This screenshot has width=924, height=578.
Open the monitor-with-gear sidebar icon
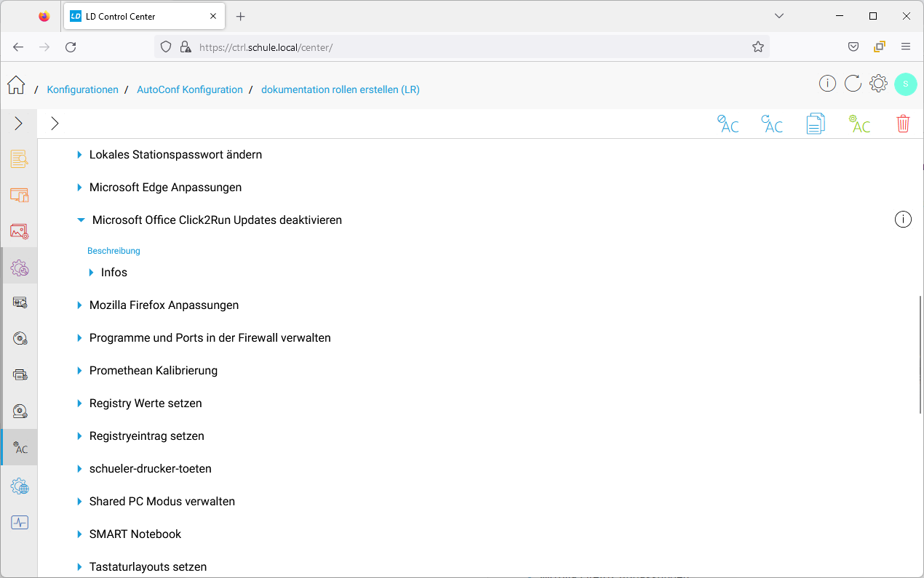click(20, 302)
